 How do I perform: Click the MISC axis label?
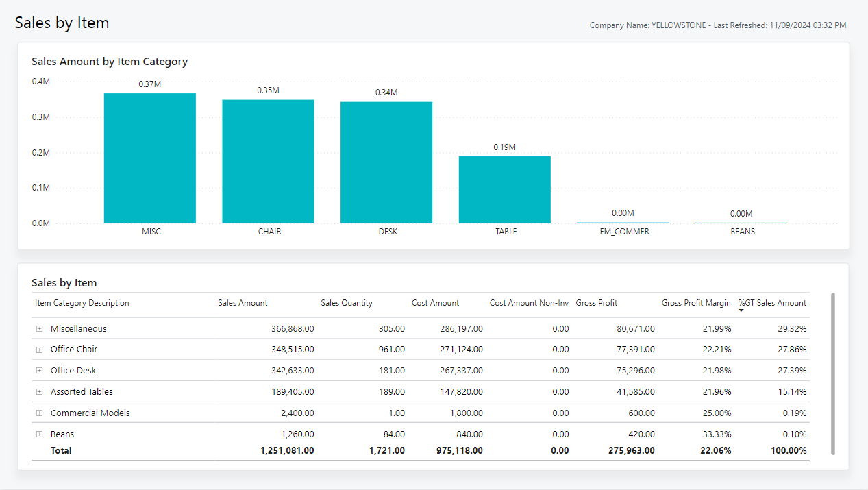(x=151, y=232)
